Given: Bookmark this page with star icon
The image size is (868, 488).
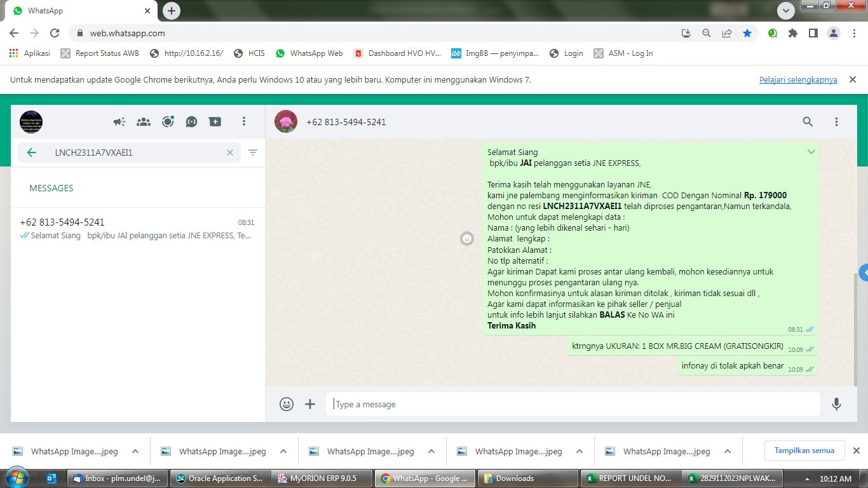Looking at the screenshot, I should 747,33.
